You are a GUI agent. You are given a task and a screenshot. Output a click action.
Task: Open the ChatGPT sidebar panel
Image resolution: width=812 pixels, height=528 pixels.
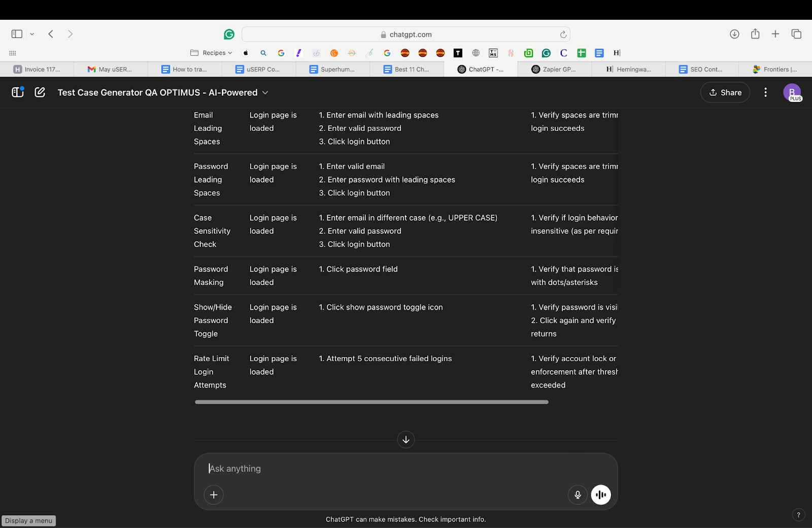click(18, 92)
